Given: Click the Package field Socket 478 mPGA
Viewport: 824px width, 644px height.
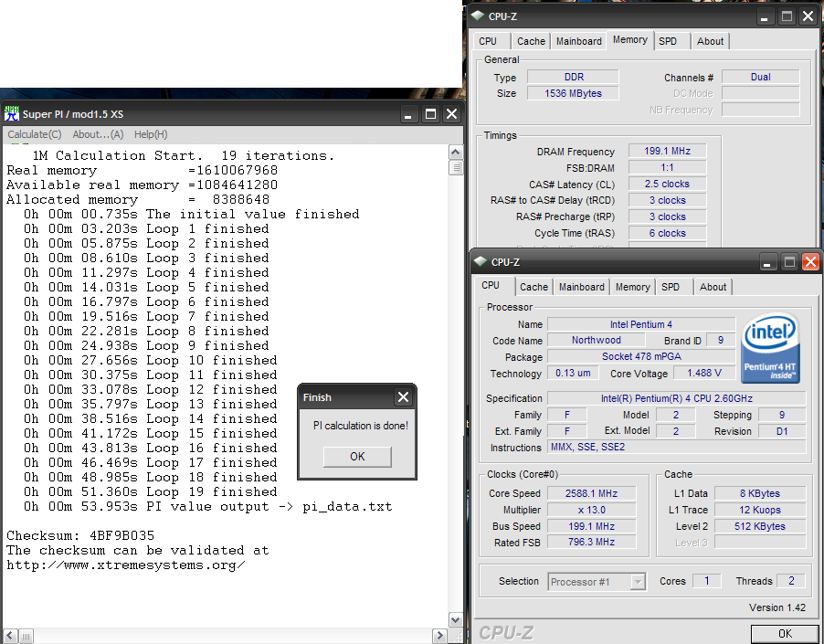Looking at the screenshot, I should point(641,356).
